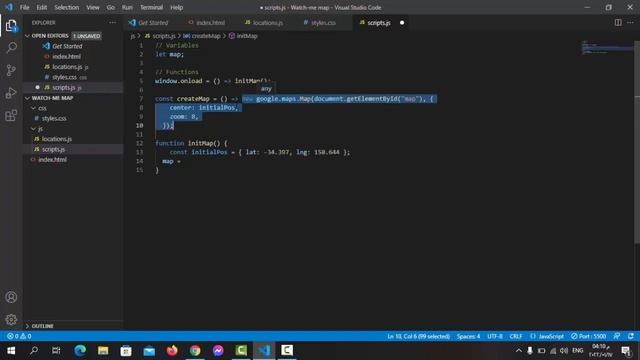
Task: Open Windows taskbar search
Action: (34, 351)
